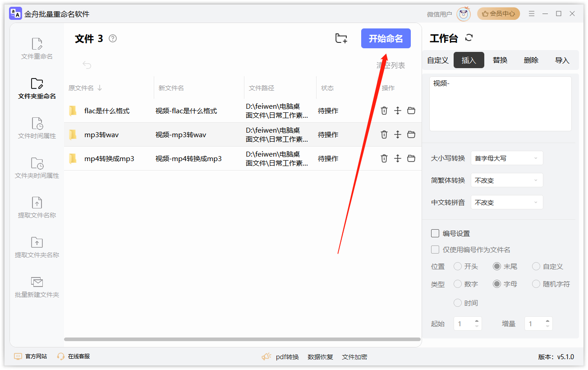This screenshot has width=588, height=370.
Task: Open the 中文转拼音 dropdown
Action: coord(506,202)
